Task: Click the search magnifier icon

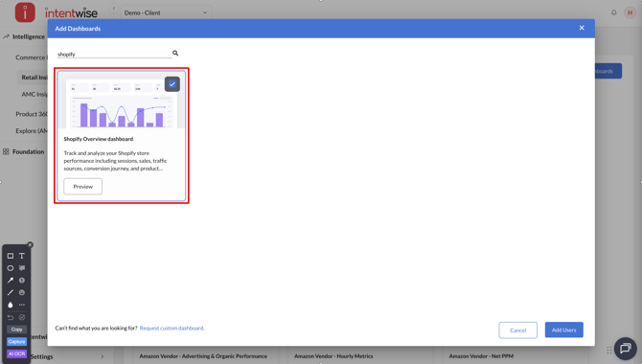Action: pos(175,54)
